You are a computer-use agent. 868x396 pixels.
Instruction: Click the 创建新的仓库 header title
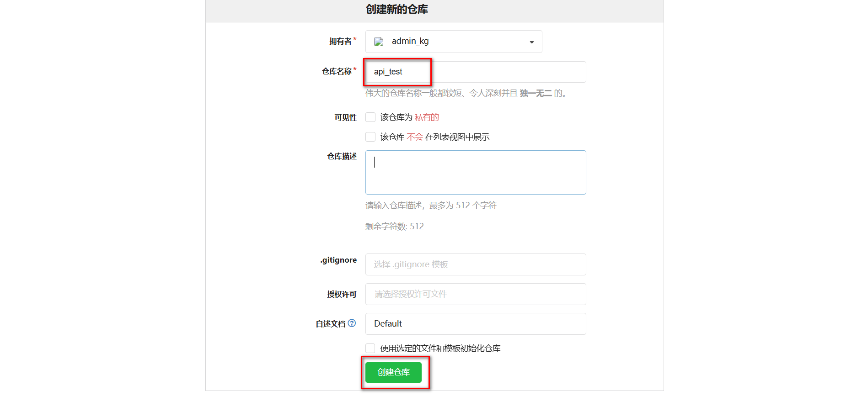click(397, 10)
